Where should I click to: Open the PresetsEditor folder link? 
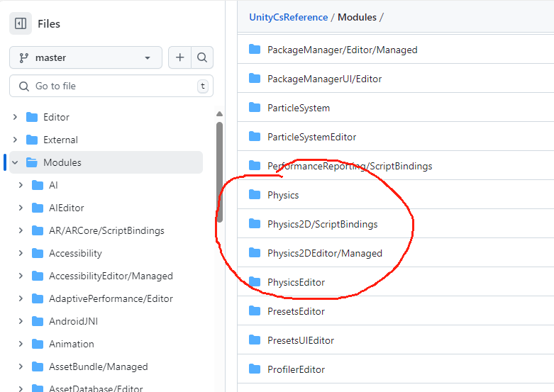(296, 311)
